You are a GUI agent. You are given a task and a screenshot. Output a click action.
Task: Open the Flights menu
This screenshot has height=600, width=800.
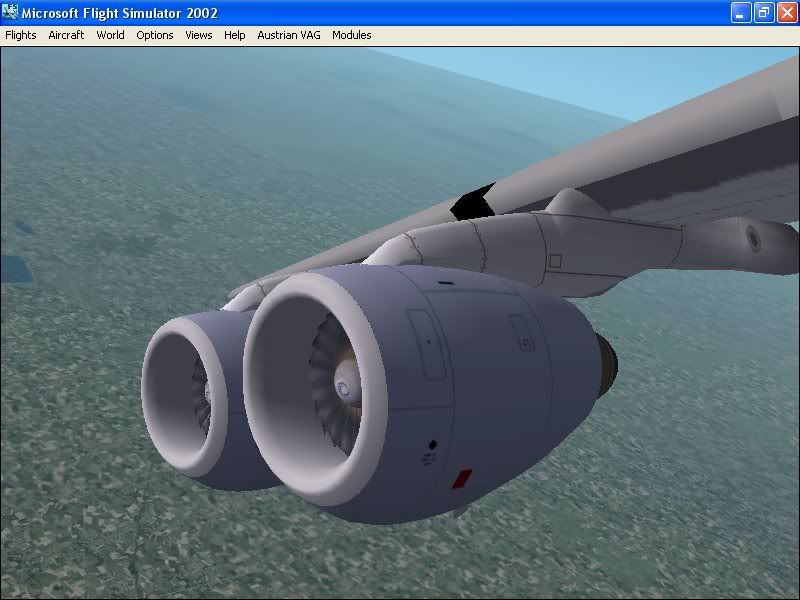click(21, 35)
